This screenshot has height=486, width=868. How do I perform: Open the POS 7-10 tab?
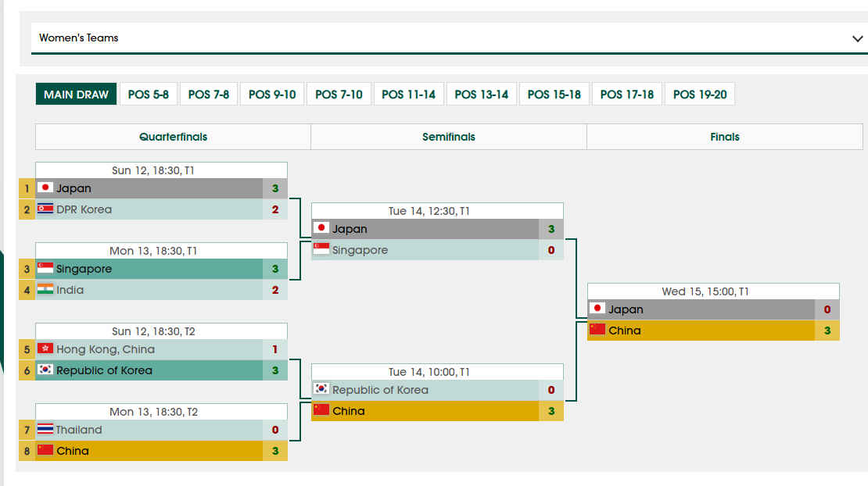point(339,95)
